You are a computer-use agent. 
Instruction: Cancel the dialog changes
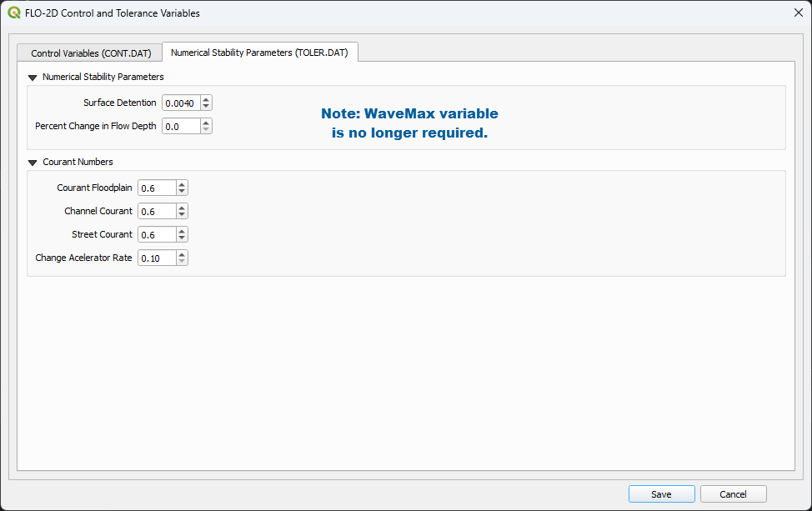(733, 494)
